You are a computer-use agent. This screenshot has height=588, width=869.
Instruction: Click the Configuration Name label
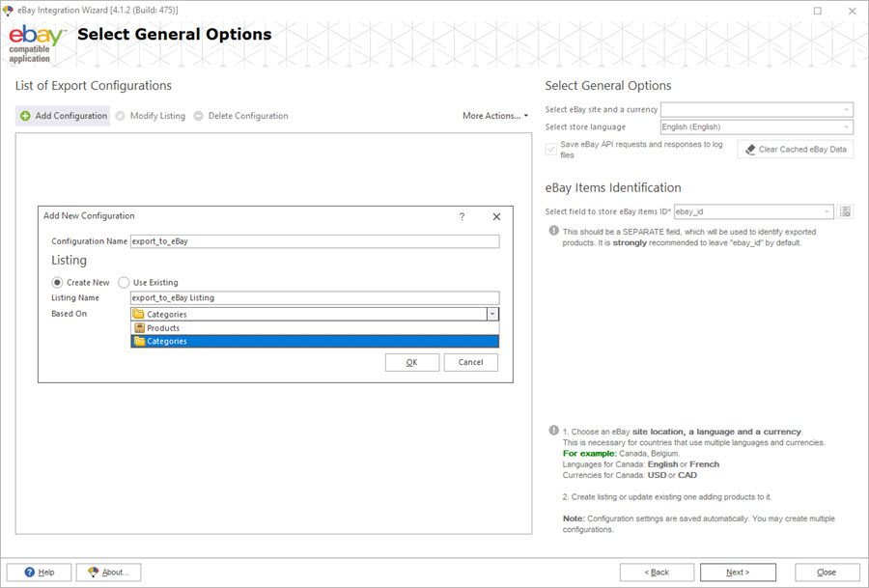89,241
